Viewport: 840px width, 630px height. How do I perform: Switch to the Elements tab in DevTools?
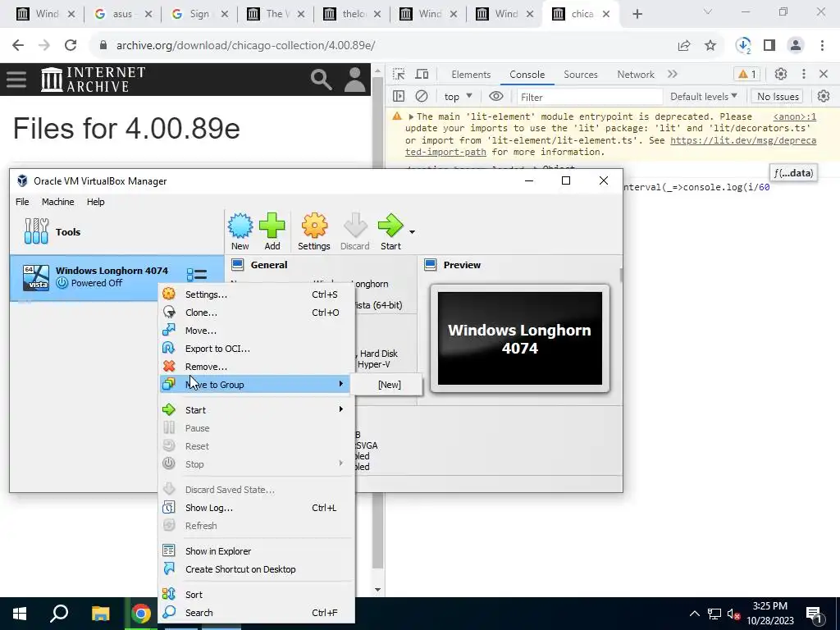tap(471, 75)
